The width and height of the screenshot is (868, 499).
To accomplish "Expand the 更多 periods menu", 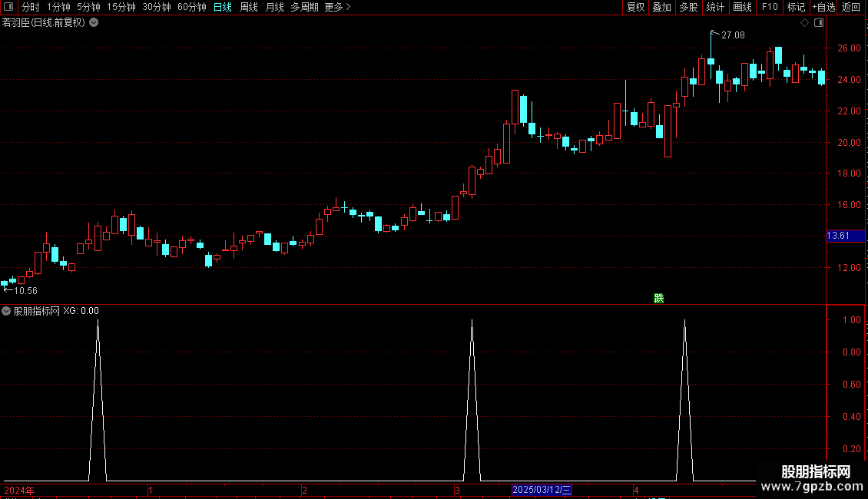I will coord(338,7).
